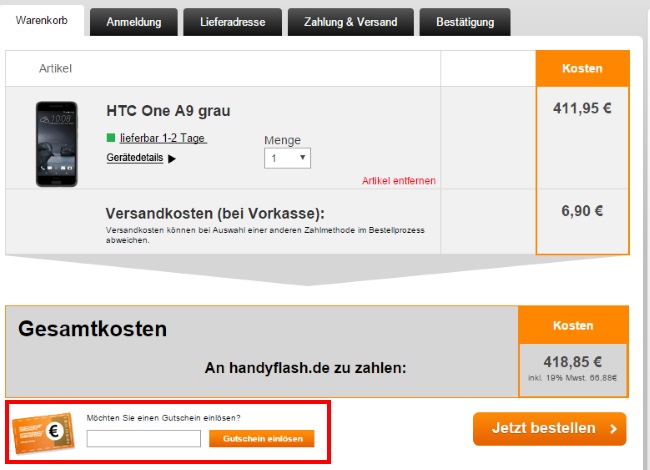Viewport: 650px width, 470px height.
Task: Click the Versandkosten (bei Vorkasse) heading
Action: [215, 213]
